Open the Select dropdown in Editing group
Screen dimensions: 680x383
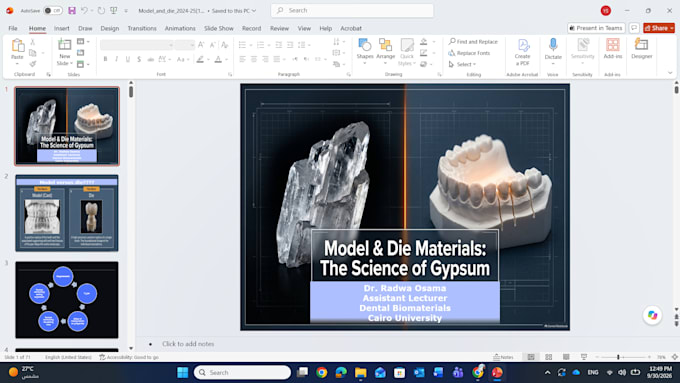pos(462,64)
